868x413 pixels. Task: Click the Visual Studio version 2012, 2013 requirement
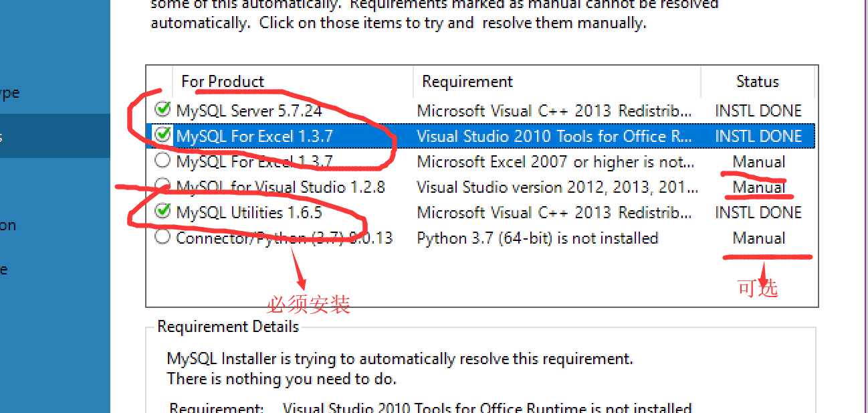[x=557, y=187]
